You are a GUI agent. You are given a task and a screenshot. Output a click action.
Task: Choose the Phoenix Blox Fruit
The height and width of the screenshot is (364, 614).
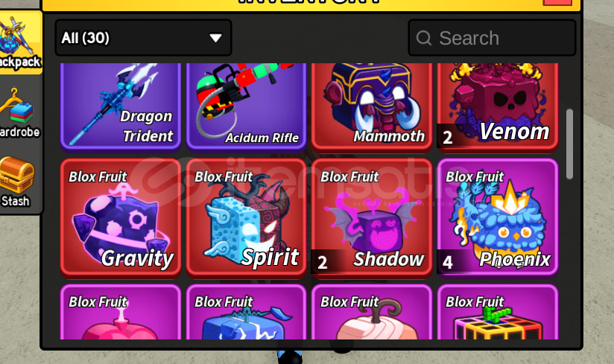click(498, 217)
